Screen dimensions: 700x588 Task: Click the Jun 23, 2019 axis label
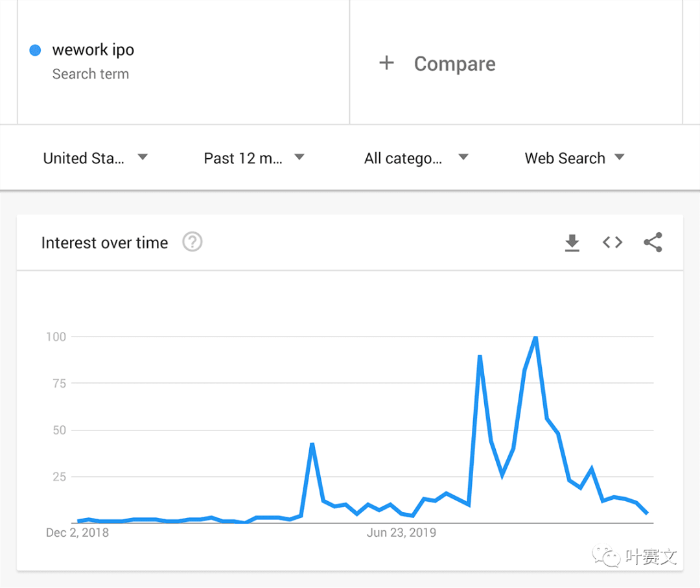point(401,532)
